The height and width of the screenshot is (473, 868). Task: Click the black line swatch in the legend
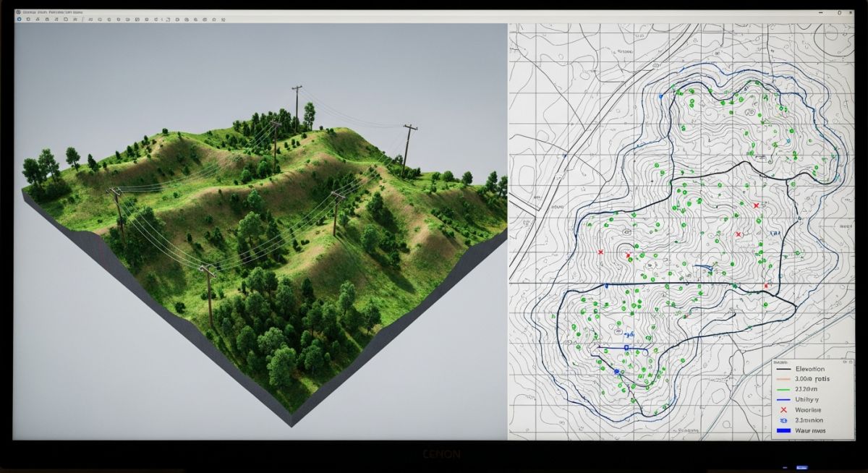point(783,369)
